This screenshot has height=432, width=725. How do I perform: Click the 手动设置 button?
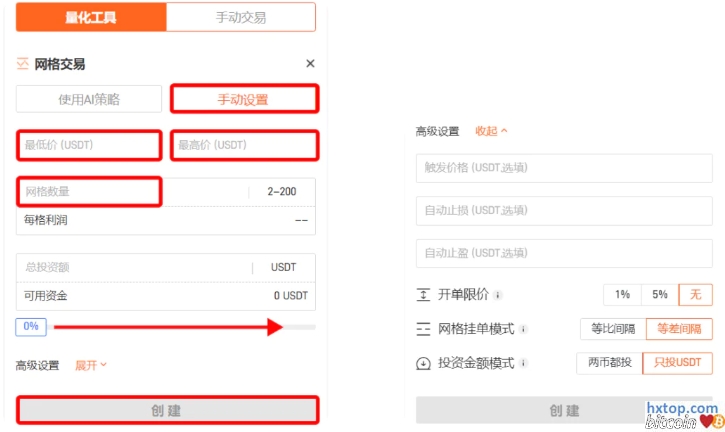(244, 99)
